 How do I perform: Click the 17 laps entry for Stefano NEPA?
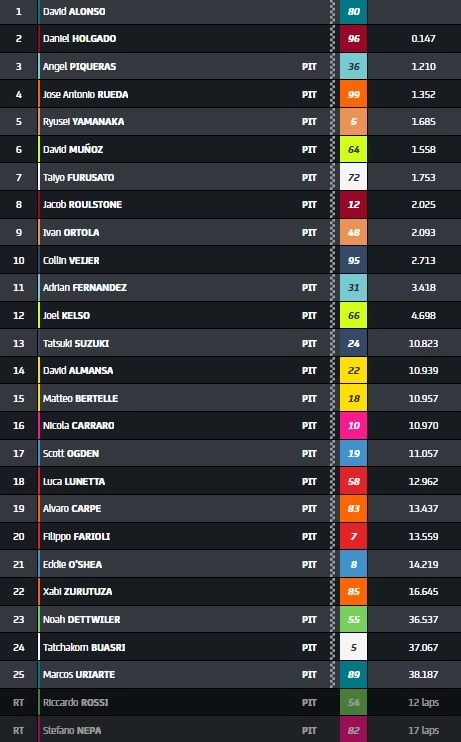424,730
